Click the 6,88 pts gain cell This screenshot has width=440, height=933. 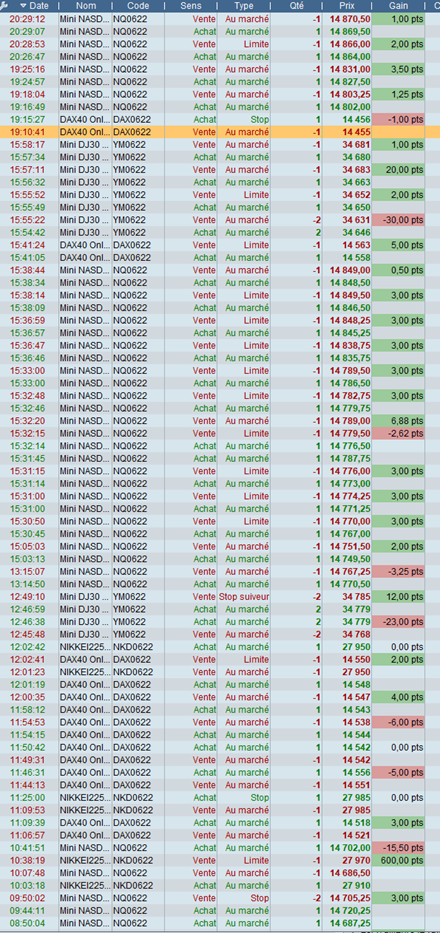pyautogui.click(x=398, y=421)
